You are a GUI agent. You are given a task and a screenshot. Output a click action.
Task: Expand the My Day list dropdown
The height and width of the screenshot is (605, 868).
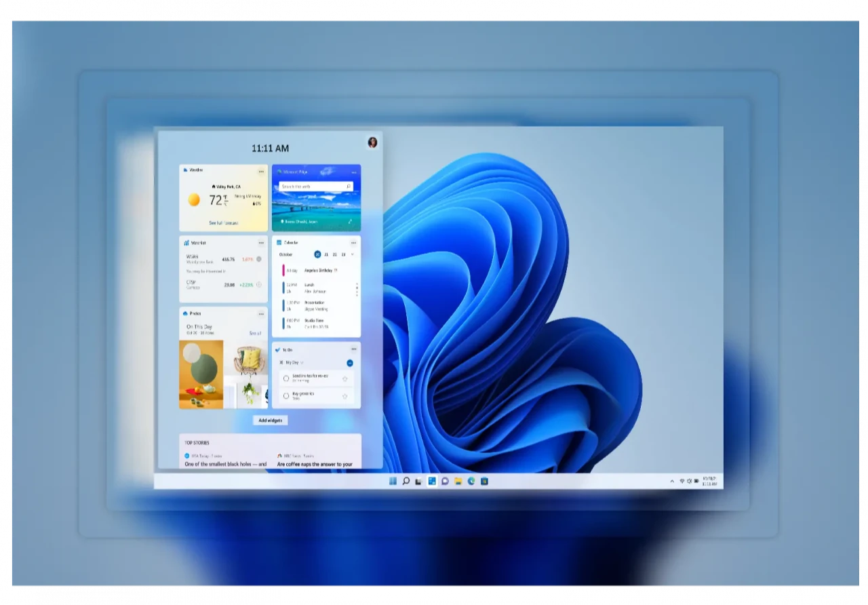302,362
